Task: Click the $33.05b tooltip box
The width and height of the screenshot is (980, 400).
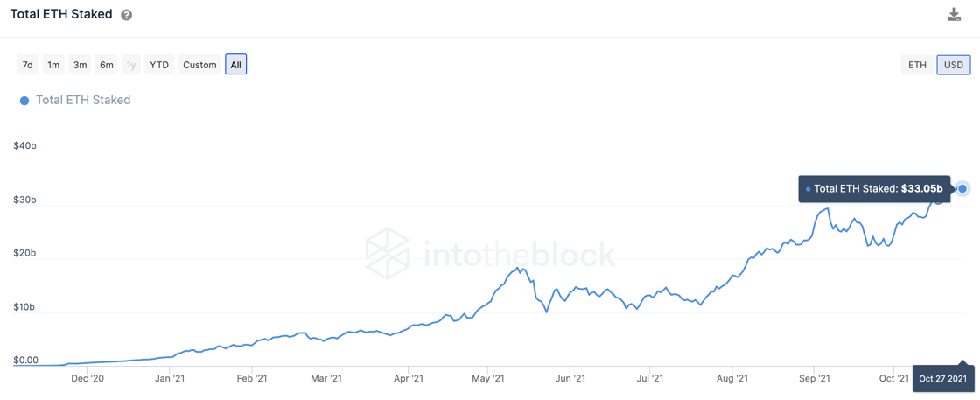Action: tap(874, 188)
